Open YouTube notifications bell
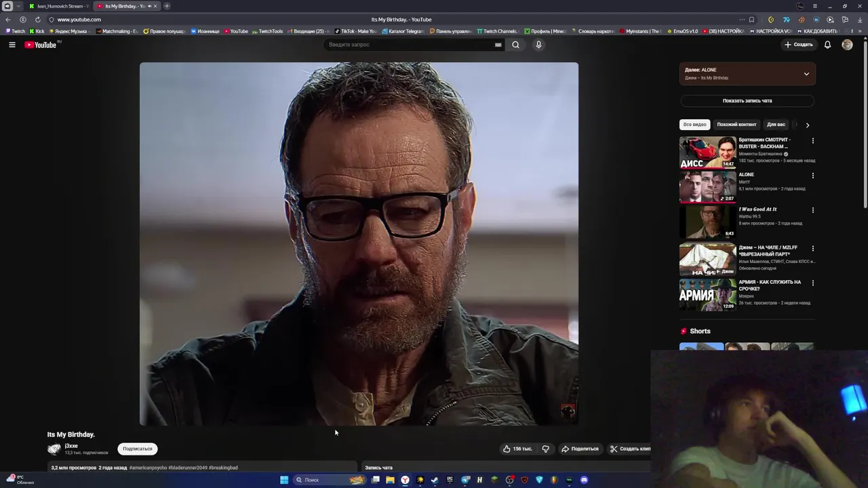Screen dimensions: 868x488 827,45
